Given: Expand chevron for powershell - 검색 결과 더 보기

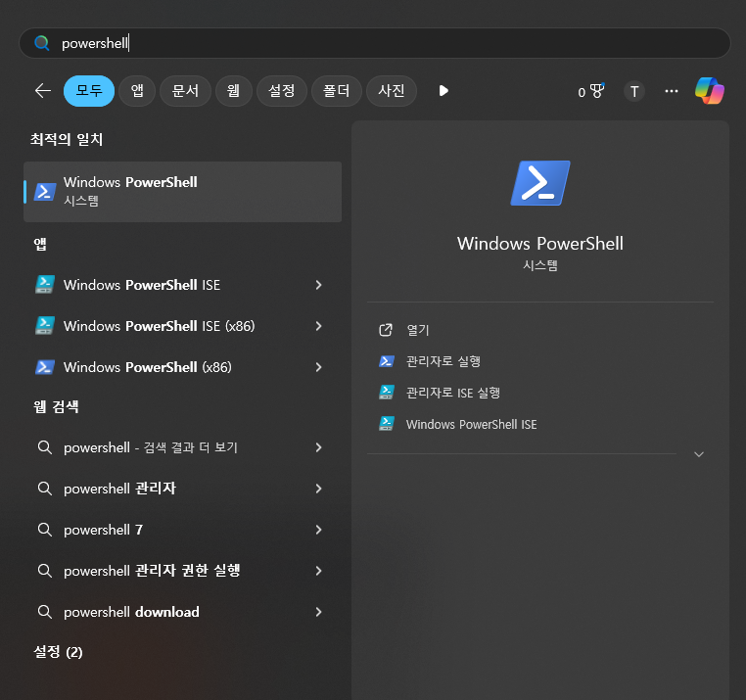Looking at the screenshot, I should coord(318,447).
